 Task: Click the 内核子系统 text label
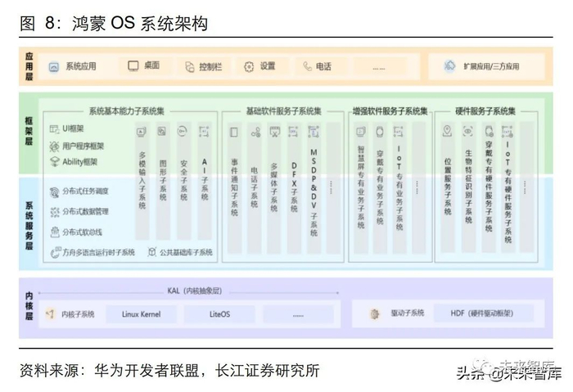click(78, 314)
